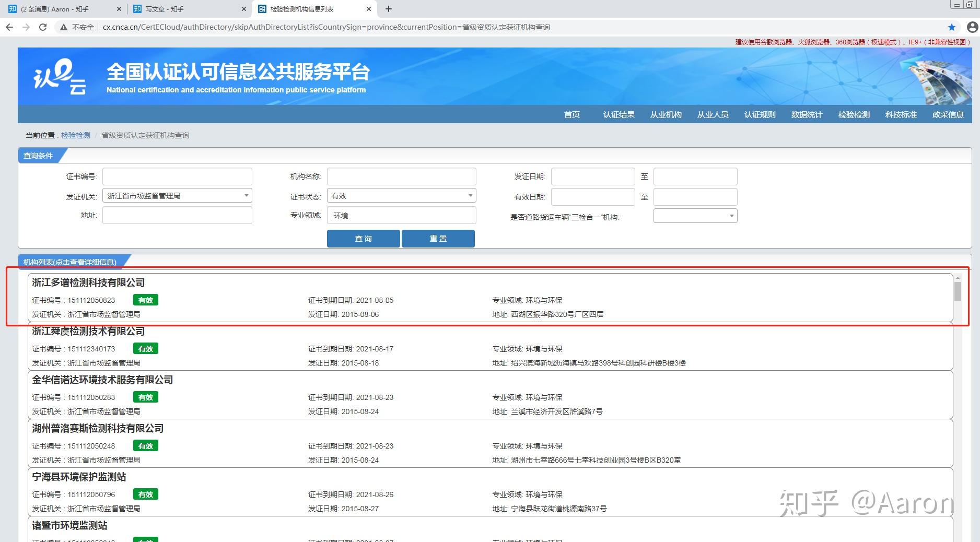
Task: Click the 不安全 security warning indicator
Action: click(x=79, y=27)
